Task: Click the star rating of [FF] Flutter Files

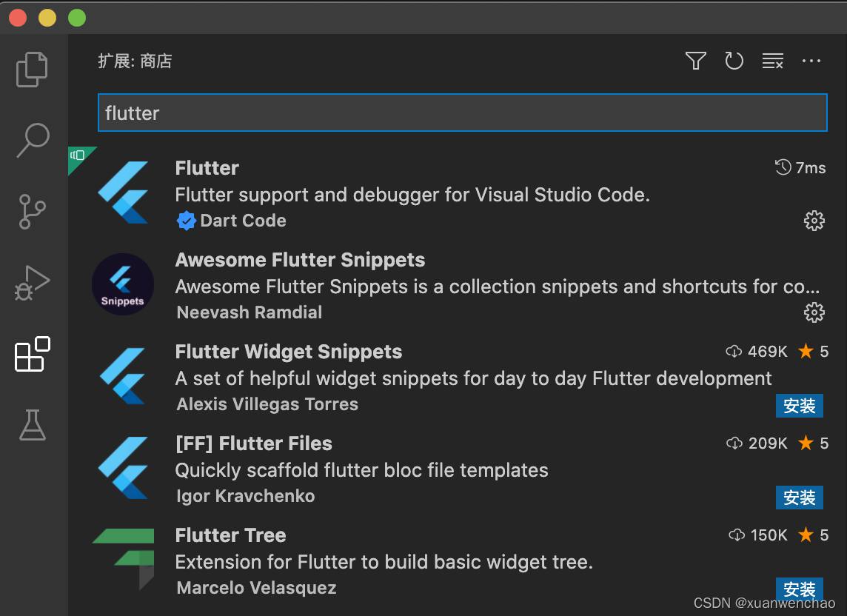Action: (813, 443)
